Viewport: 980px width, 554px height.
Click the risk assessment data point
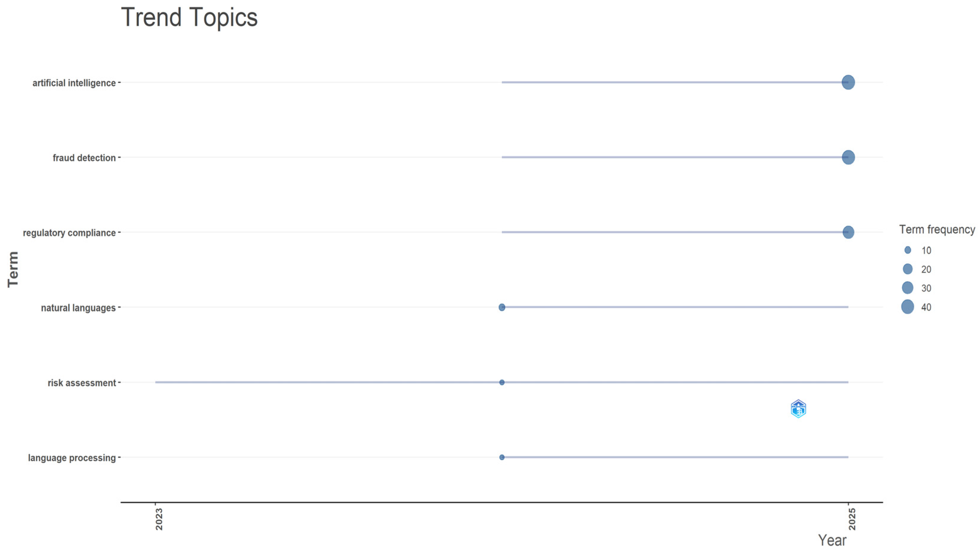(502, 382)
